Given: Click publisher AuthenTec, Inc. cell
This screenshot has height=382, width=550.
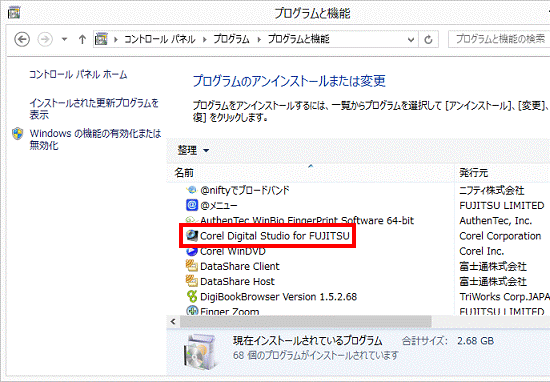Looking at the screenshot, I should (496, 220).
